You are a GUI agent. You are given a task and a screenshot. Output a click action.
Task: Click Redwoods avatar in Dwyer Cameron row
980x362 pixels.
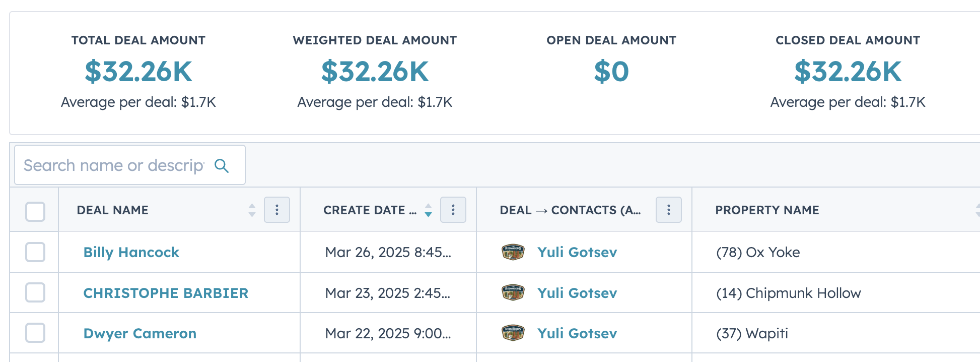(513, 333)
